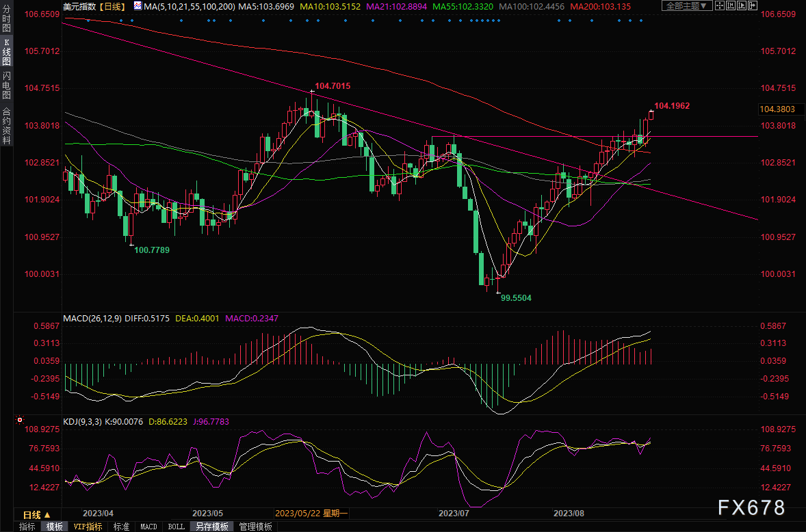
Task: Click the MA10:103.5152 value
Action: click(330, 6)
